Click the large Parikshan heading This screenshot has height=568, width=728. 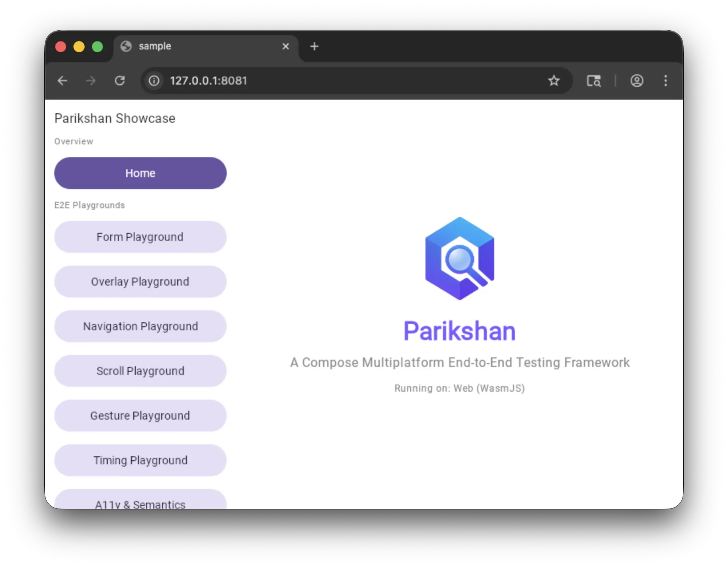(x=459, y=331)
